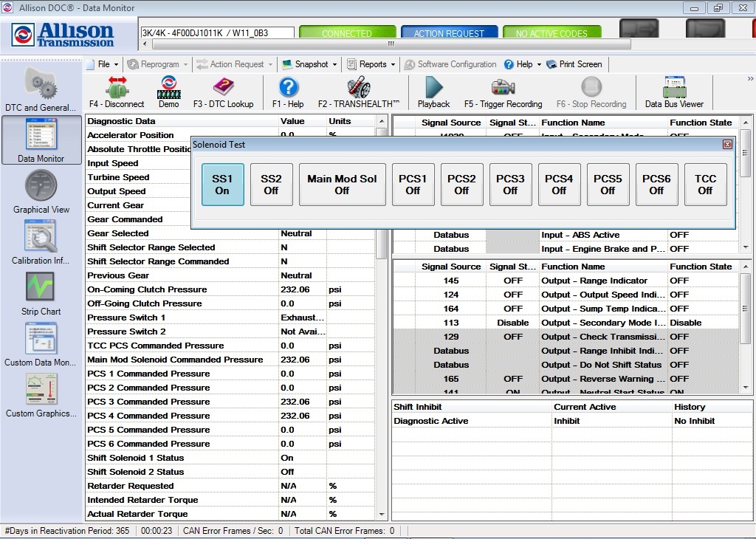
Task: Click the CONNECTED status button
Action: click(347, 32)
